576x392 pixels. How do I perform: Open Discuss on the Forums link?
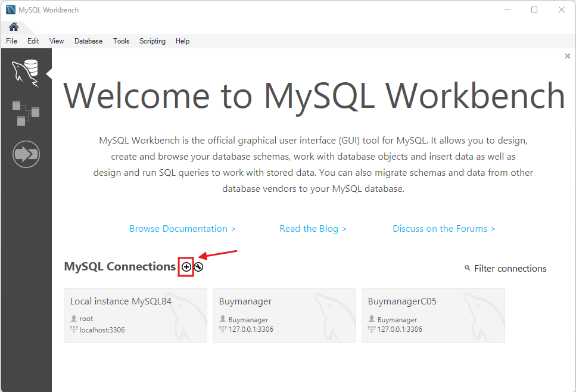point(444,229)
